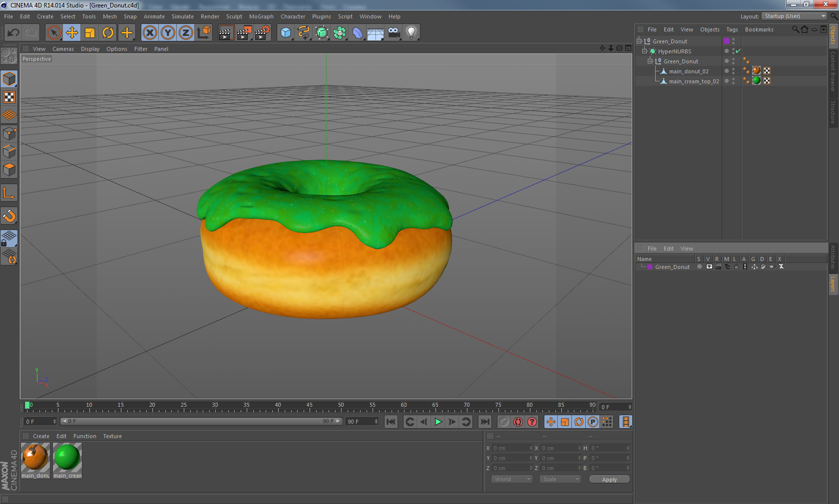Open the World coordinate dropdown
Screen dimensions: 839x504
pos(512,479)
